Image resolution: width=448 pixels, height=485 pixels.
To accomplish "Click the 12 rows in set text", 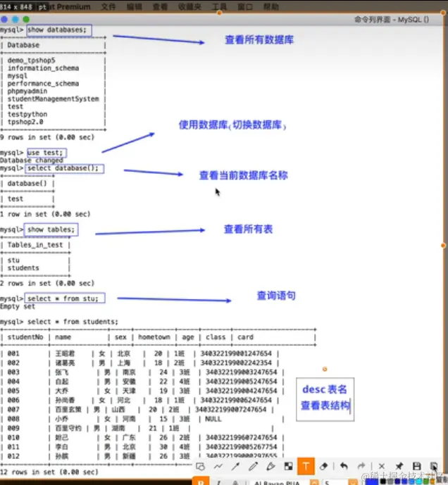I will click(49, 472).
